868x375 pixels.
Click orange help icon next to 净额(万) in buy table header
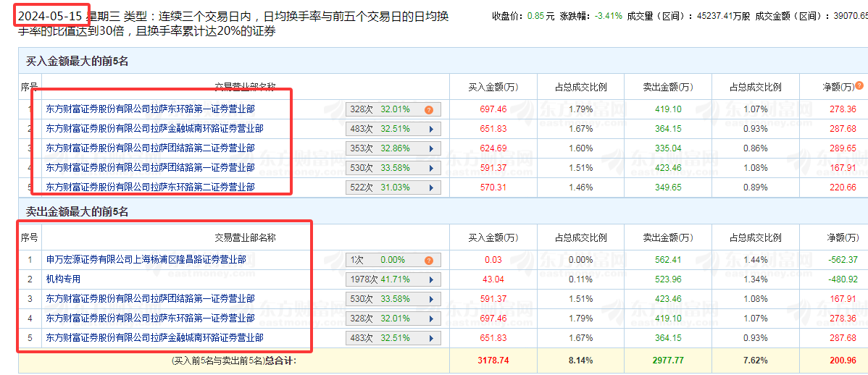pos(859,85)
